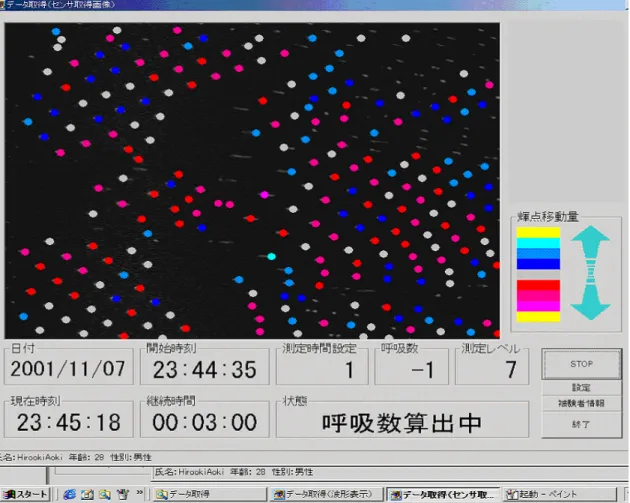Viewport: 630px width, 503px height.
Task: Click the 測定時間設定 value 1
Action: click(350, 370)
